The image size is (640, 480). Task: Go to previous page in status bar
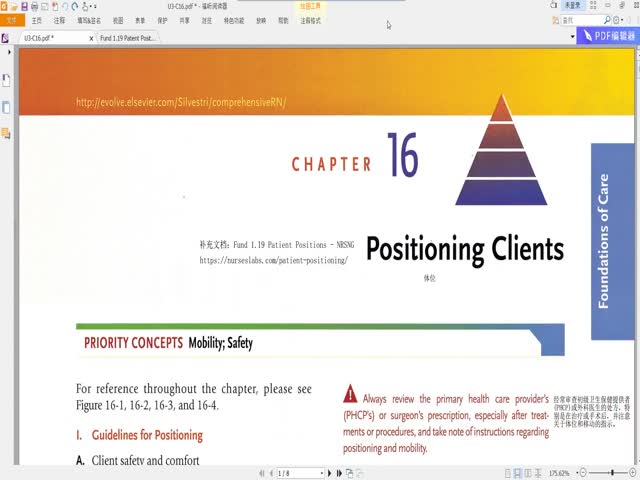[266, 473]
